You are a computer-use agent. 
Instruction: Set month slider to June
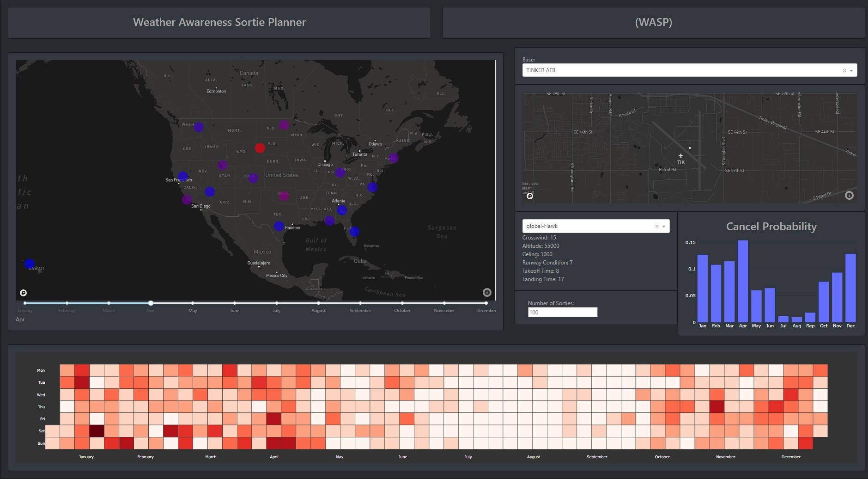point(235,303)
